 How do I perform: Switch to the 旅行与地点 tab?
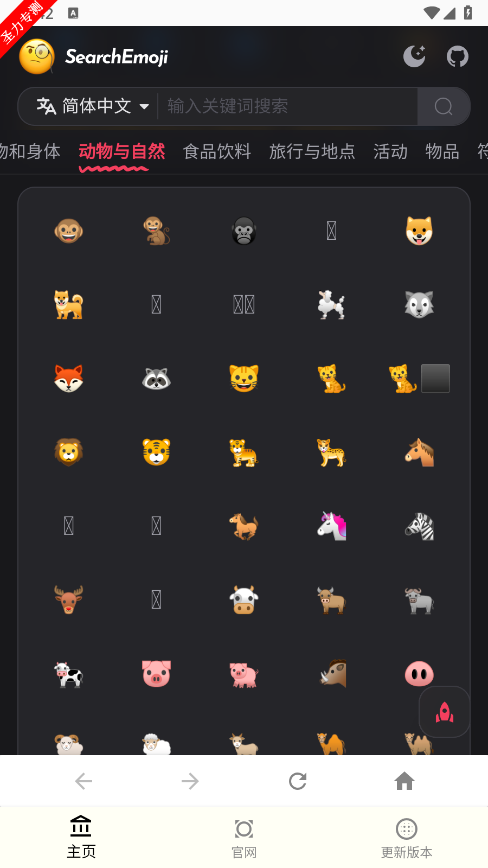pos(312,151)
